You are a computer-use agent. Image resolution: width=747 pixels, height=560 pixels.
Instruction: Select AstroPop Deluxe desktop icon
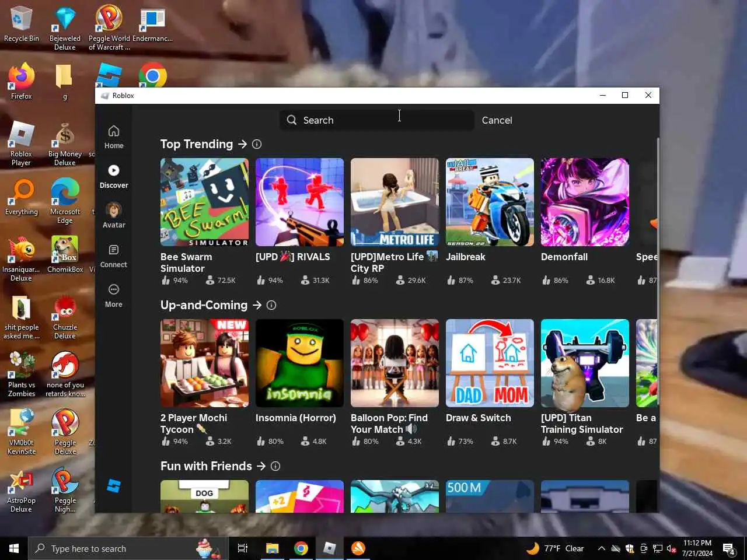[22, 490]
